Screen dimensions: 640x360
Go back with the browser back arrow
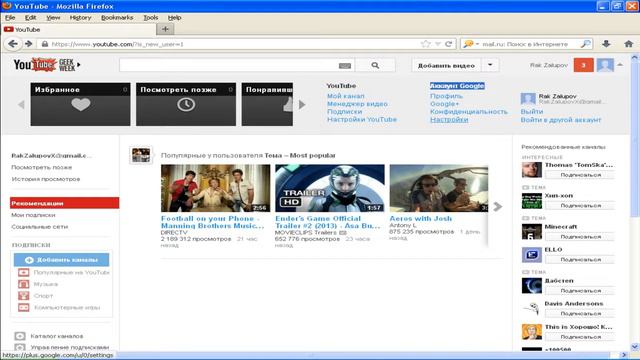tap(13, 44)
